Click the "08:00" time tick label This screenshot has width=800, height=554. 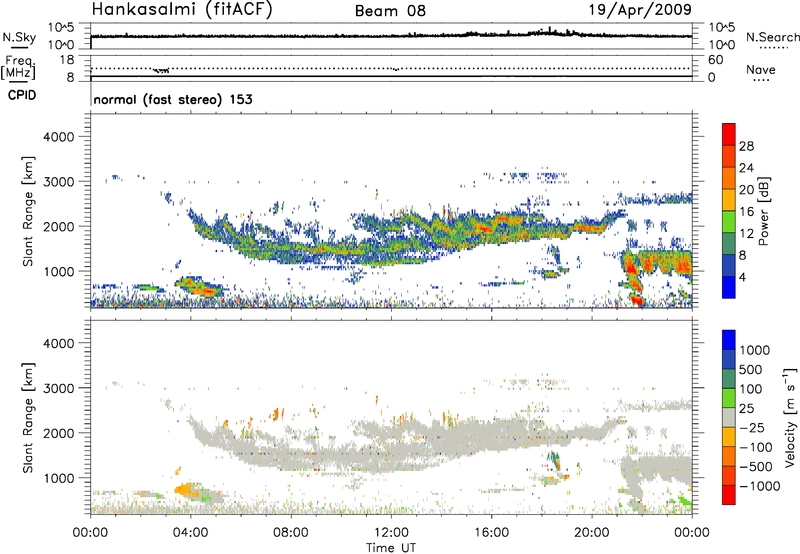(x=291, y=533)
